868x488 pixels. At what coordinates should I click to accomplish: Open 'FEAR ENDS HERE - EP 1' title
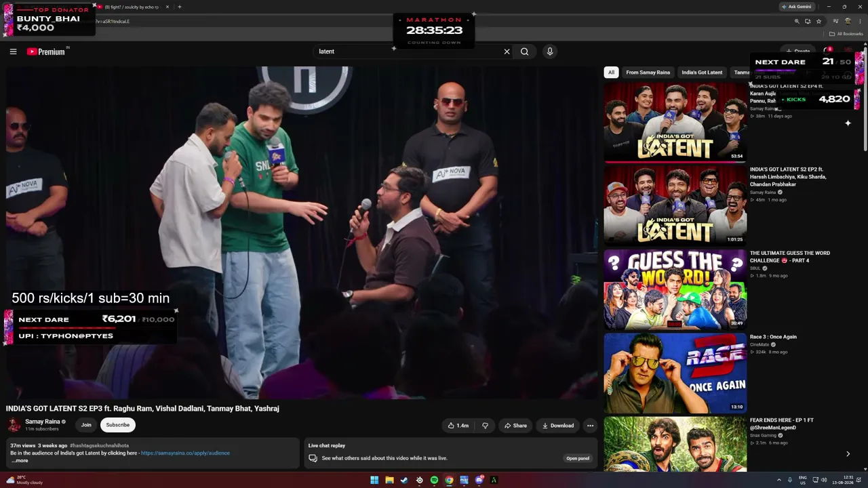coord(782,424)
